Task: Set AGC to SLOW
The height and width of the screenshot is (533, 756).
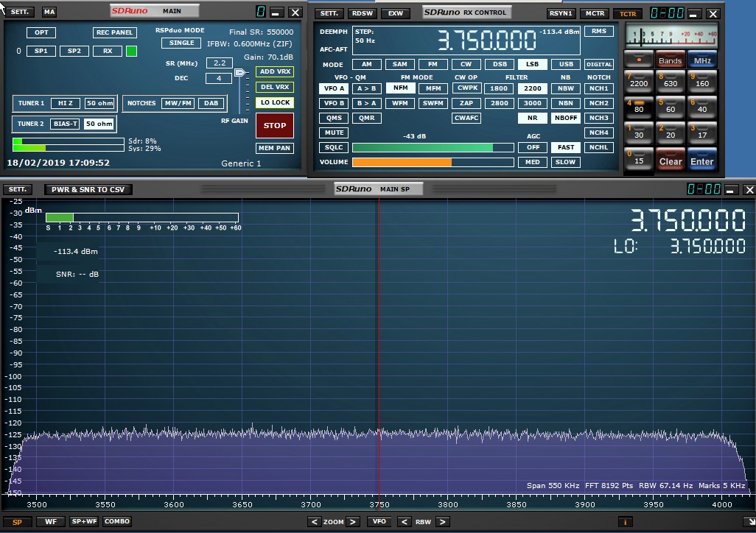Action: click(565, 162)
